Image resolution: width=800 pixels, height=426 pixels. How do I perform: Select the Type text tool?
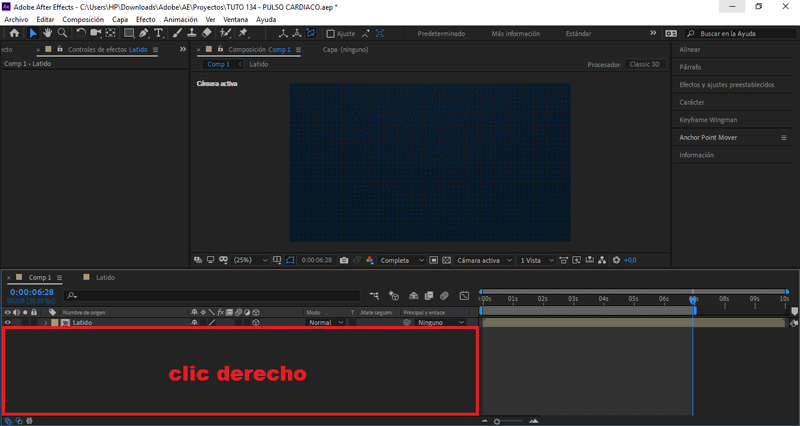pyautogui.click(x=159, y=33)
